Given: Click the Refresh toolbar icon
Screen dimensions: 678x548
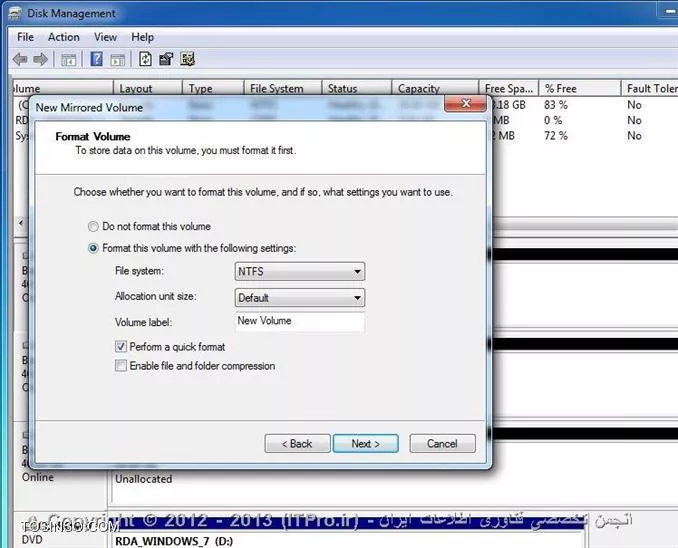Looking at the screenshot, I should click(145, 59).
